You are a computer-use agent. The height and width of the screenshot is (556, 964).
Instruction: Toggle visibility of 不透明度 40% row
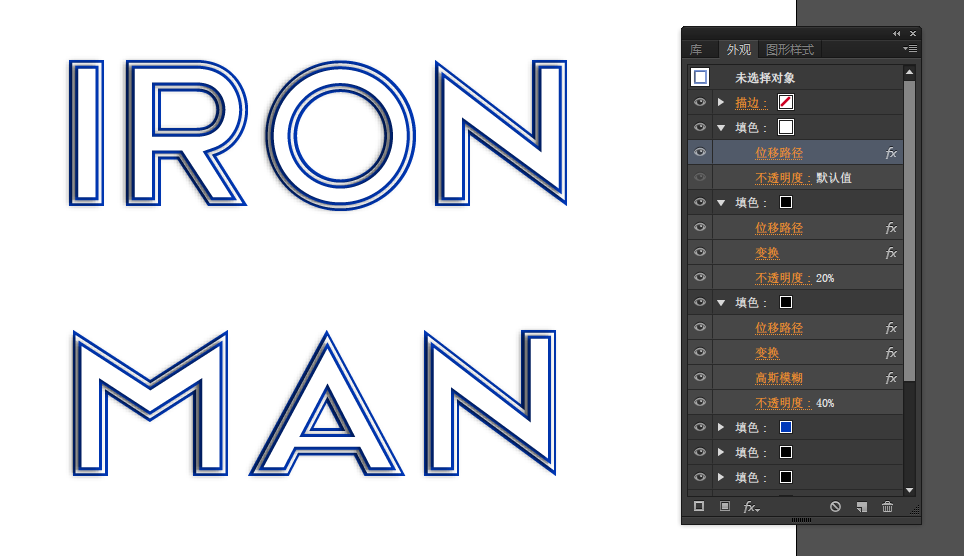point(700,402)
